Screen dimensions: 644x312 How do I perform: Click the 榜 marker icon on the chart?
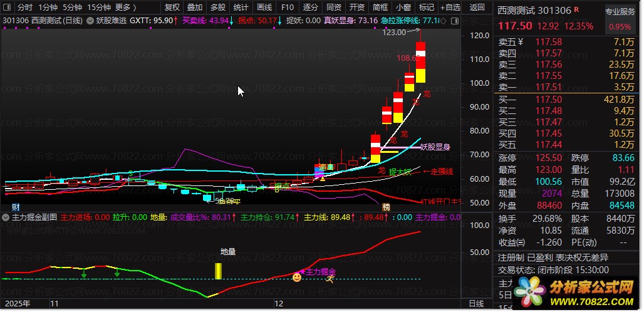pos(385,206)
